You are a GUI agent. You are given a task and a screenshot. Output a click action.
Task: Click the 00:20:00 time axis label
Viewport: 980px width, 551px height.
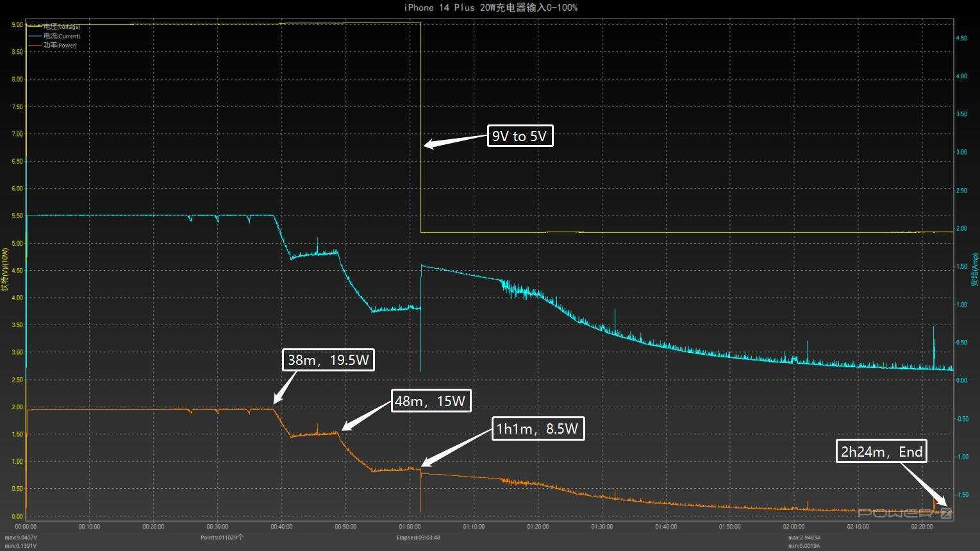(153, 527)
